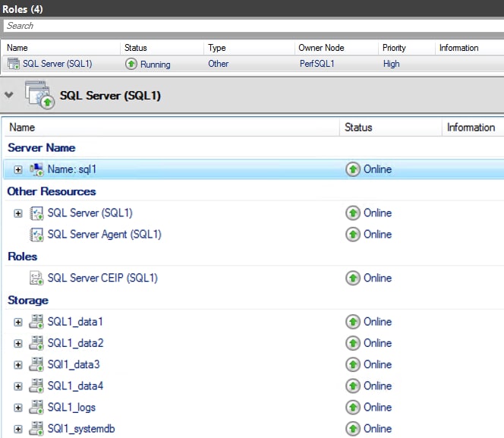Click the Online status icon for SQl1_data3
504x438 pixels.
pyautogui.click(x=353, y=364)
